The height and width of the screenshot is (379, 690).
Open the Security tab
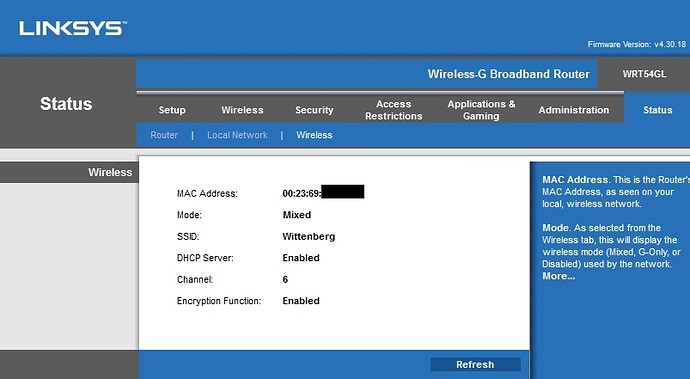pyautogui.click(x=314, y=110)
